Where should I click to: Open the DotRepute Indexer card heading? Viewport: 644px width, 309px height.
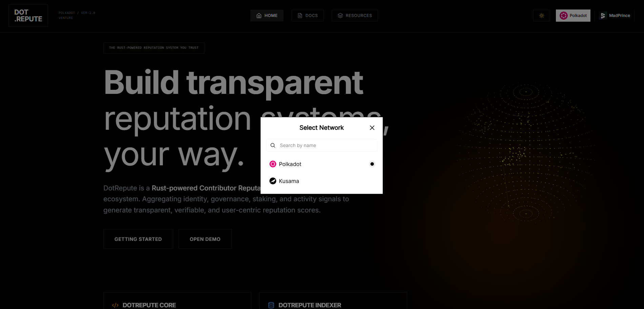click(x=310, y=305)
